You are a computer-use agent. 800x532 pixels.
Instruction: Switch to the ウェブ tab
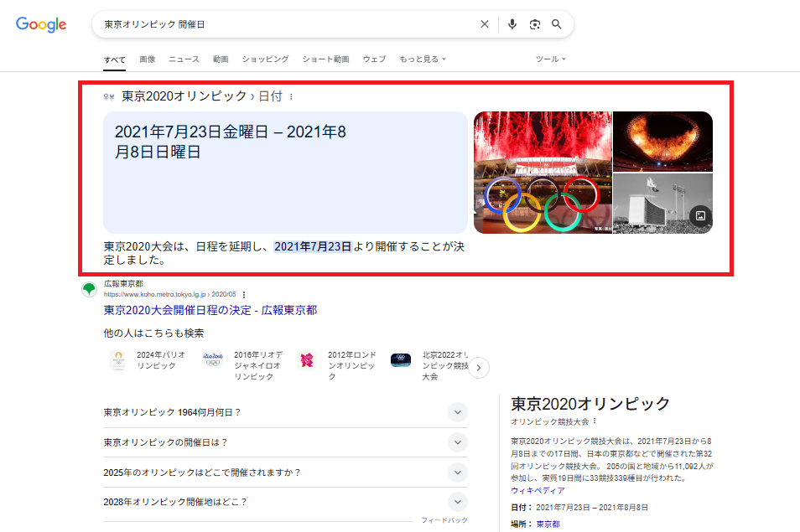(x=374, y=59)
